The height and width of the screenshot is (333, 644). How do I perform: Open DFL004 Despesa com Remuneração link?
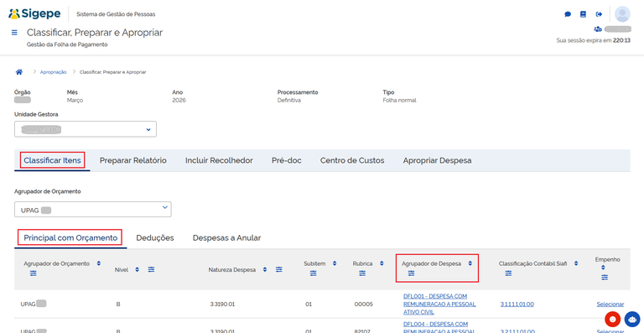click(x=439, y=327)
